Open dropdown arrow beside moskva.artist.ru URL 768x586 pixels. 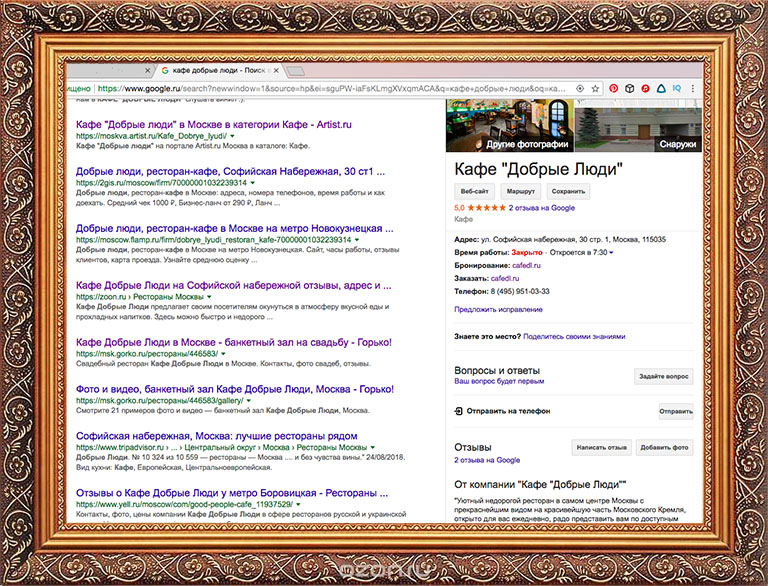point(232,134)
